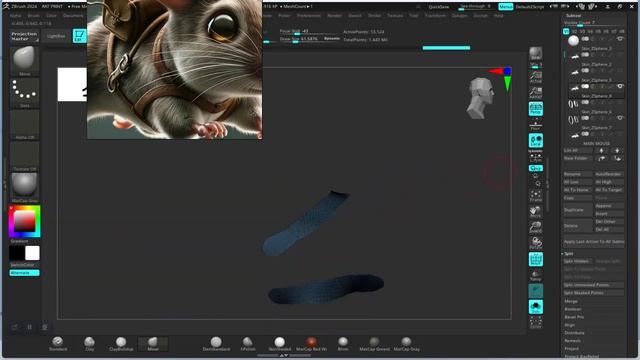Choose the SkinShade4 material sphere
The image size is (640, 360).
(x=280, y=343)
